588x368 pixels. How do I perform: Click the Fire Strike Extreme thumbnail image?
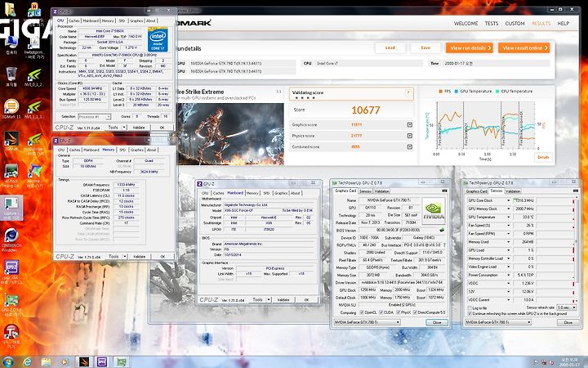pyautogui.click(x=230, y=134)
